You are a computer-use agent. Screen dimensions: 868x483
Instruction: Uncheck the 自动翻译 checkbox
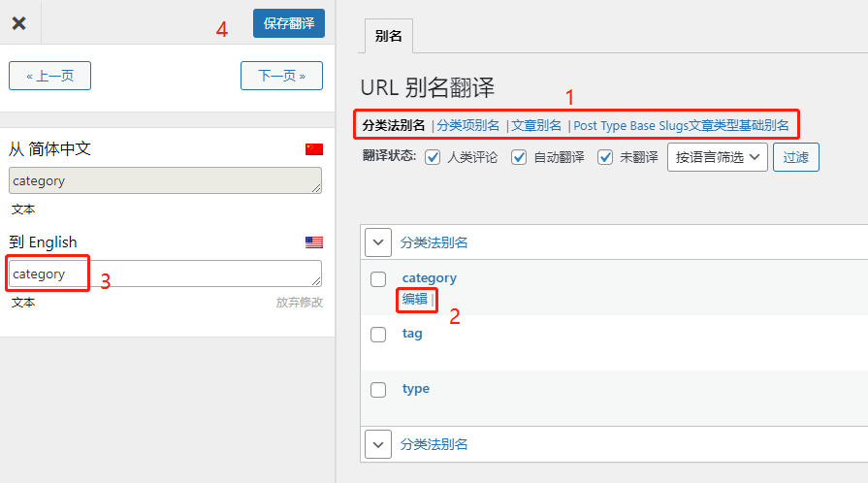point(520,157)
